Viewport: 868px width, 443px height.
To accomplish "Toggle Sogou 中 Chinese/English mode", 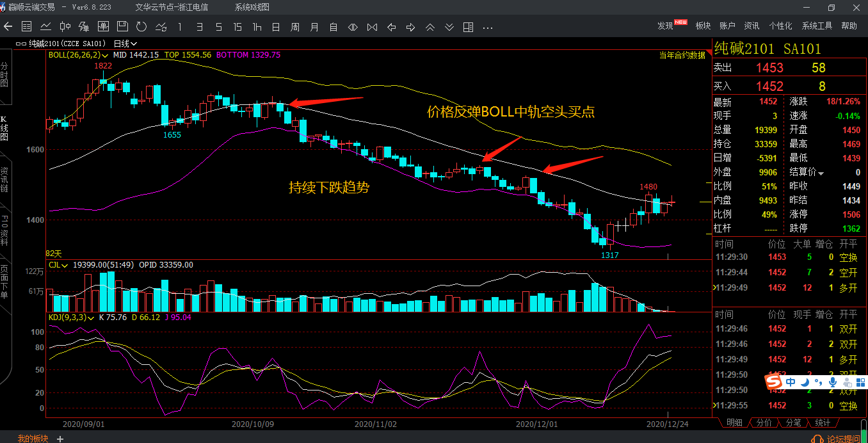I will click(x=791, y=382).
